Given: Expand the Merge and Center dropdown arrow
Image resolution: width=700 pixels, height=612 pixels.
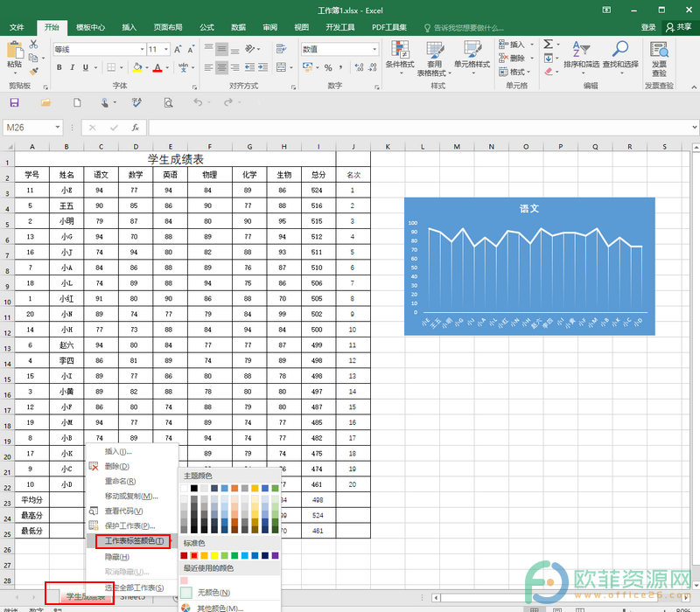Looking at the screenshot, I should [x=291, y=68].
